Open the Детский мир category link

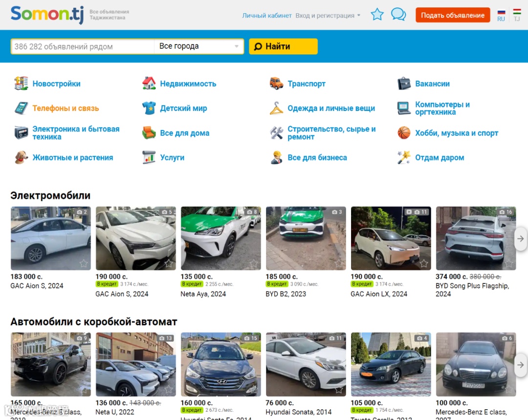pyautogui.click(x=183, y=108)
